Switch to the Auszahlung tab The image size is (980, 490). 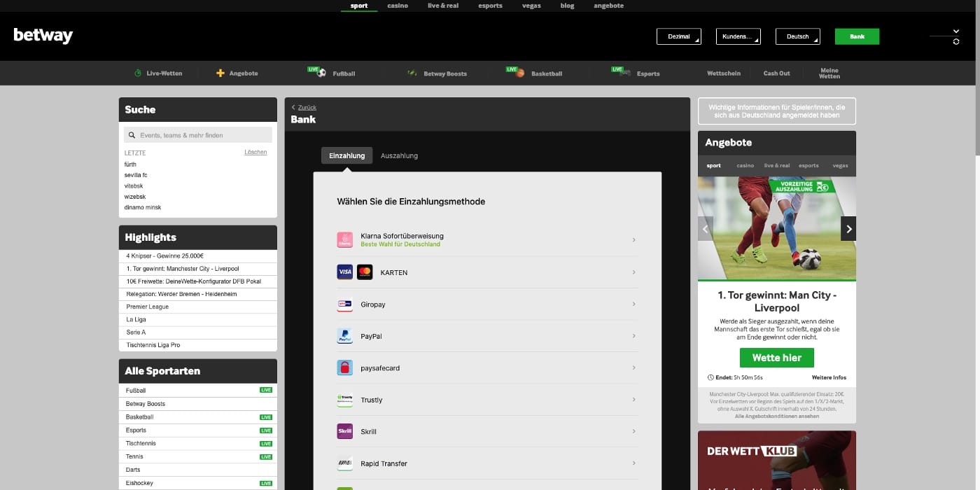399,155
